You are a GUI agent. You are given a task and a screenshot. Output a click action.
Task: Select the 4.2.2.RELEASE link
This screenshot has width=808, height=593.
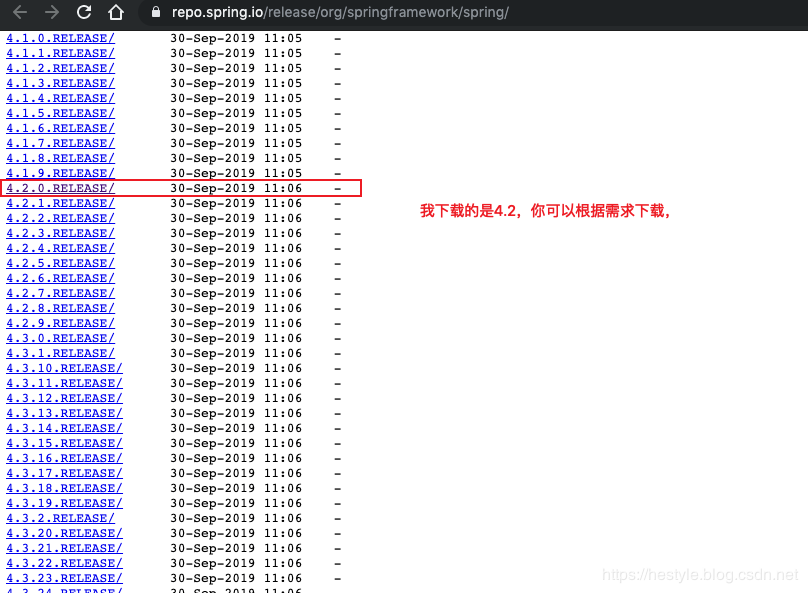click(57, 218)
